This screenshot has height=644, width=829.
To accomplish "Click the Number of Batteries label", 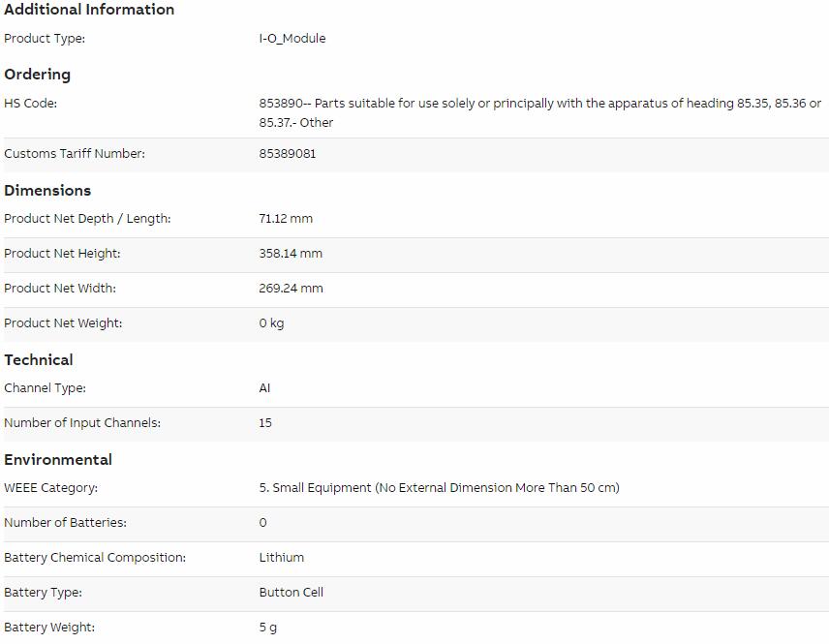I will (x=65, y=523).
